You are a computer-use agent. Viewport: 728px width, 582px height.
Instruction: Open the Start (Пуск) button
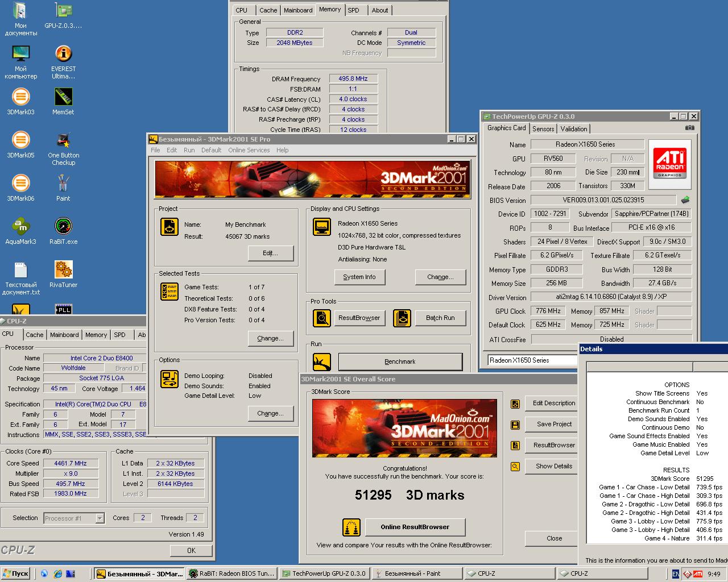point(15,573)
